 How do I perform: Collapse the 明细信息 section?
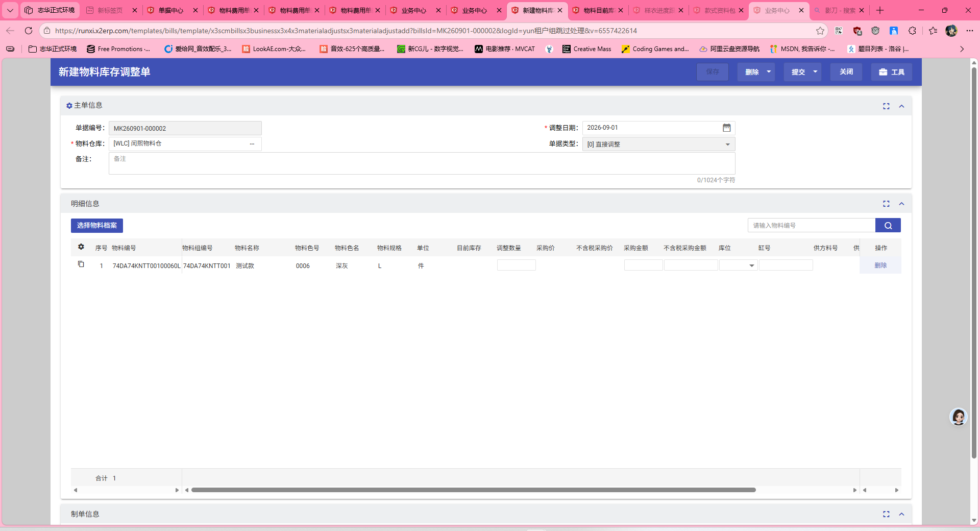click(901, 204)
